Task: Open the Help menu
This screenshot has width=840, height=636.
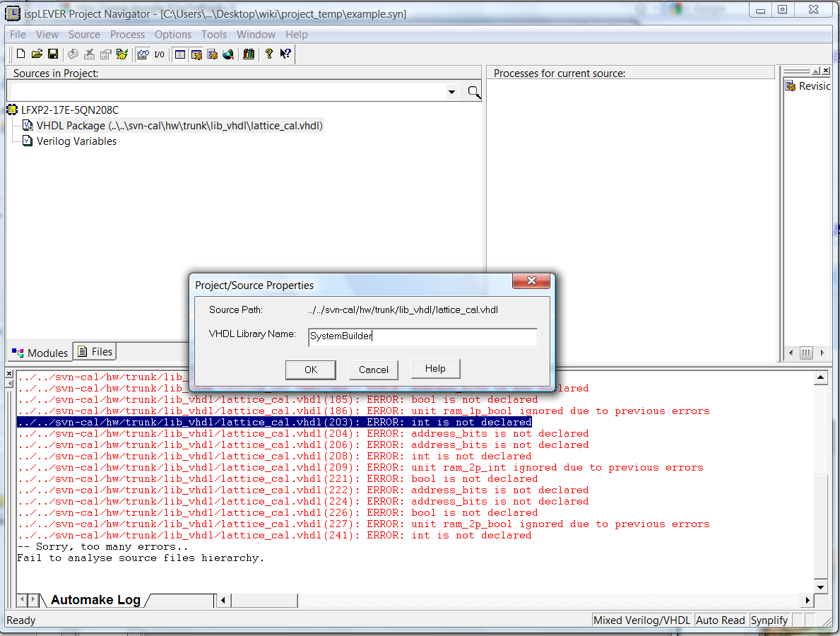Action: [x=296, y=35]
